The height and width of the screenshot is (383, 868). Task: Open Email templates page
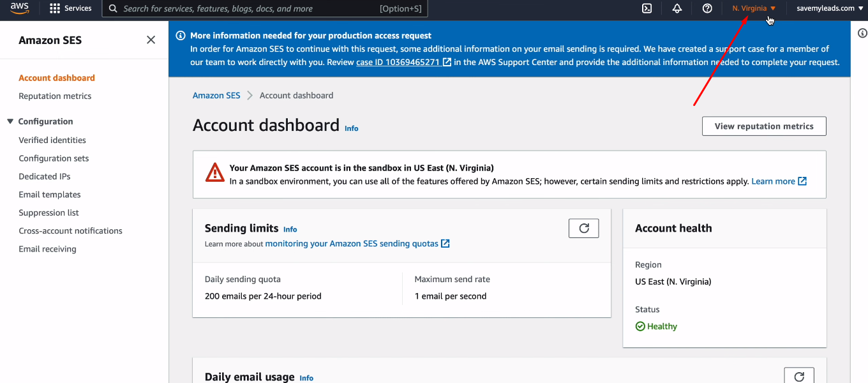click(50, 195)
